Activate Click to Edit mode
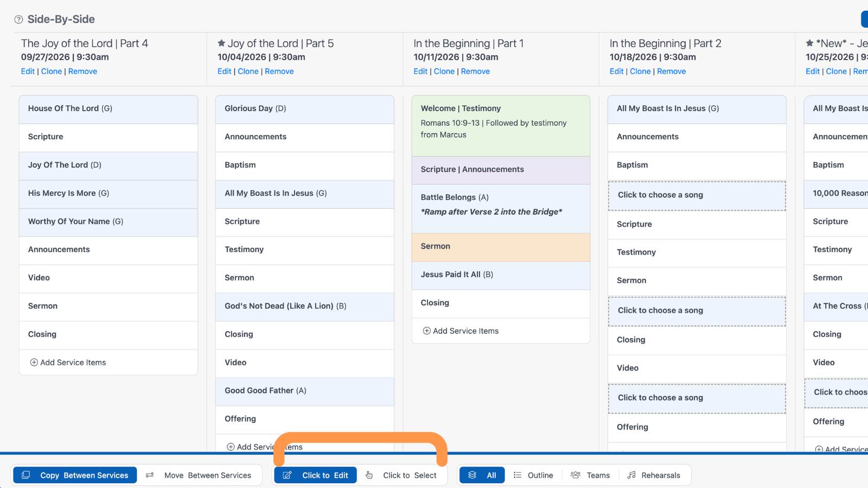The image size is (868, 488). 315,475
